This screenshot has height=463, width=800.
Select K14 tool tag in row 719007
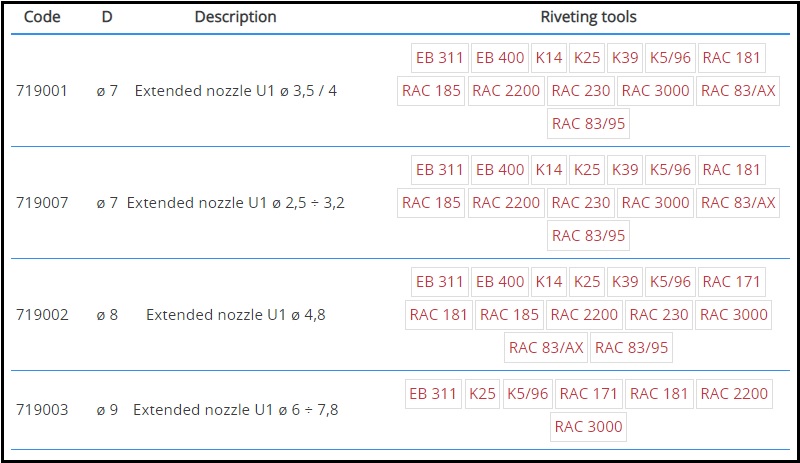click(x=548, y=170)
